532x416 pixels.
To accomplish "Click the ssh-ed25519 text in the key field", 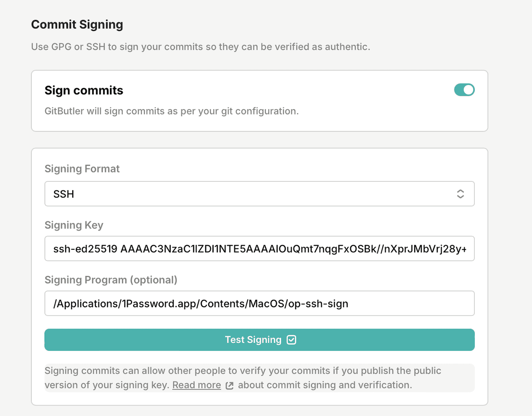I will 85,249.
